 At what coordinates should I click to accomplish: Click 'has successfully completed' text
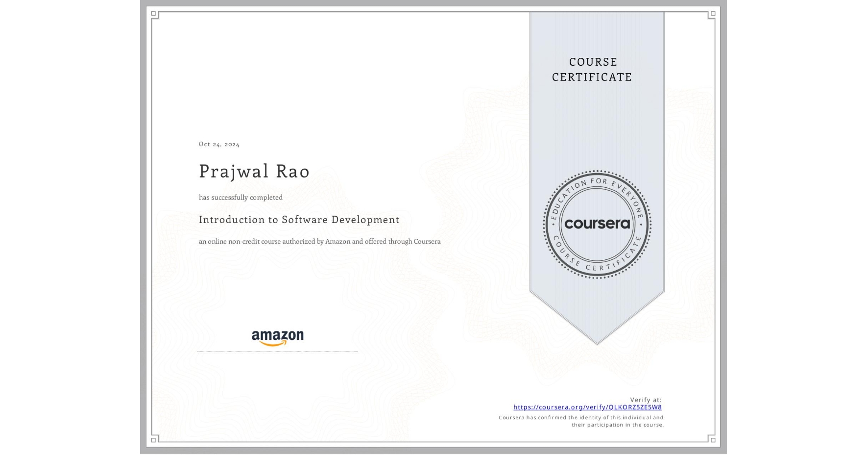(x=241, y=197)
